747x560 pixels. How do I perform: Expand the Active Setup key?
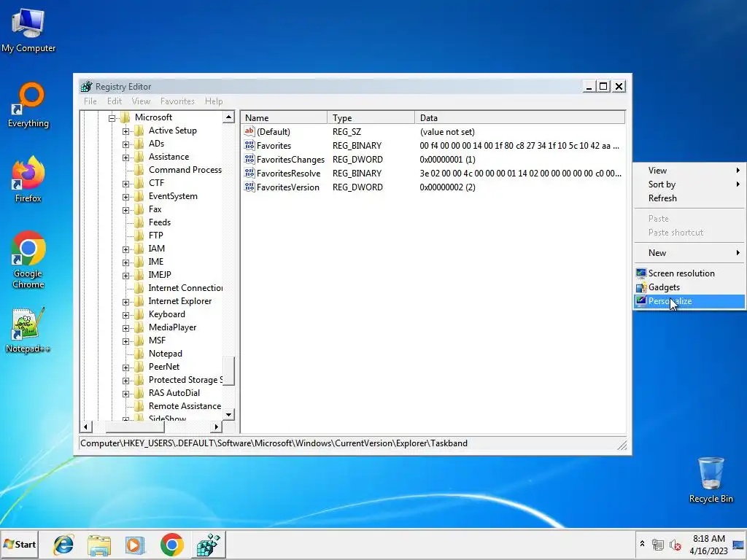(x=125, y=131)
